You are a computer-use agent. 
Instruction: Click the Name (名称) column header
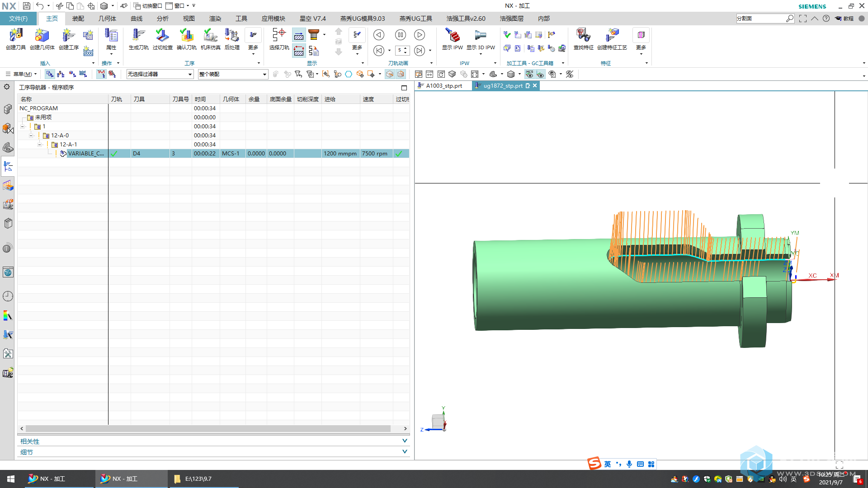click(x=63, y=99)
